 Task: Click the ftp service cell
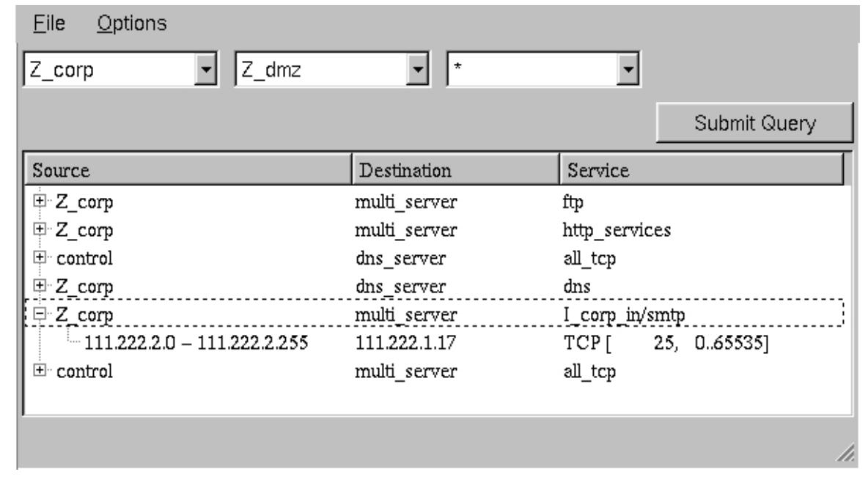pos(573,202)
